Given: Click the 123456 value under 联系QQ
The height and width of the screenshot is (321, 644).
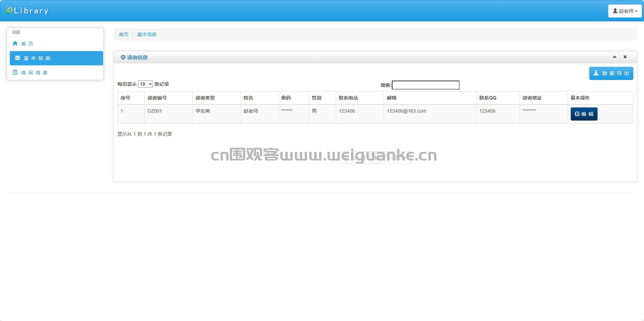Looking at the screenshot, I should coord(498,114).
